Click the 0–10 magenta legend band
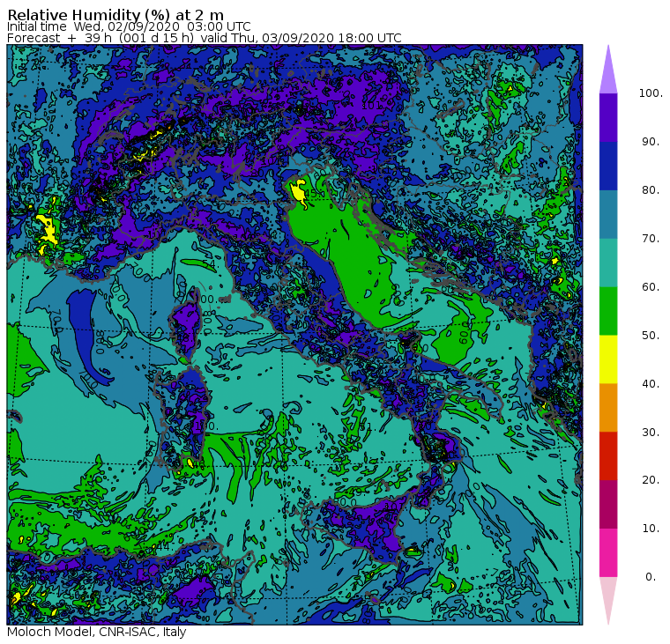Screen dimensions: 670x644 point(608,552)
